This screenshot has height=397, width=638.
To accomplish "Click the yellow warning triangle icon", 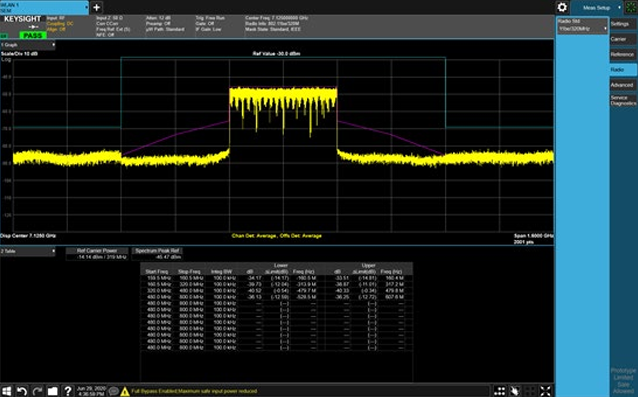I will [x=125, y=392].
